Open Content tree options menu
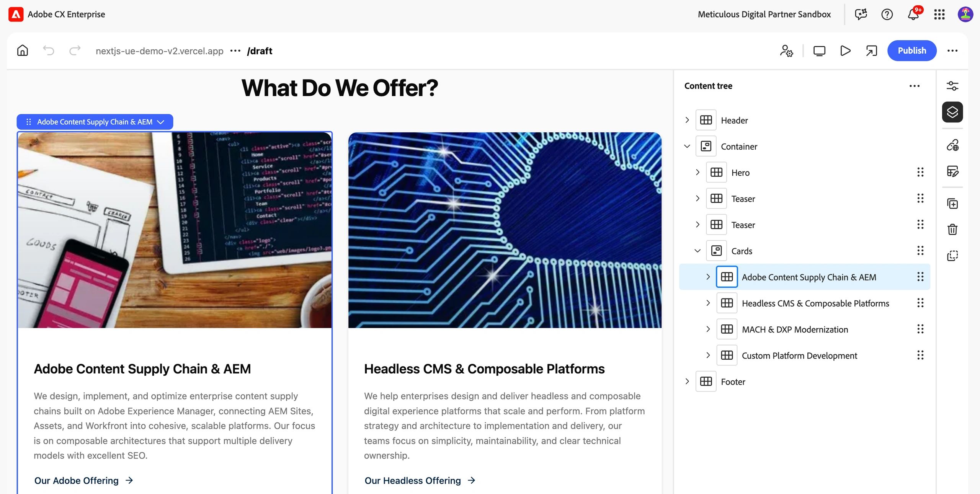The width and height of the screenshot is (980, 494). tap(915, 86)
